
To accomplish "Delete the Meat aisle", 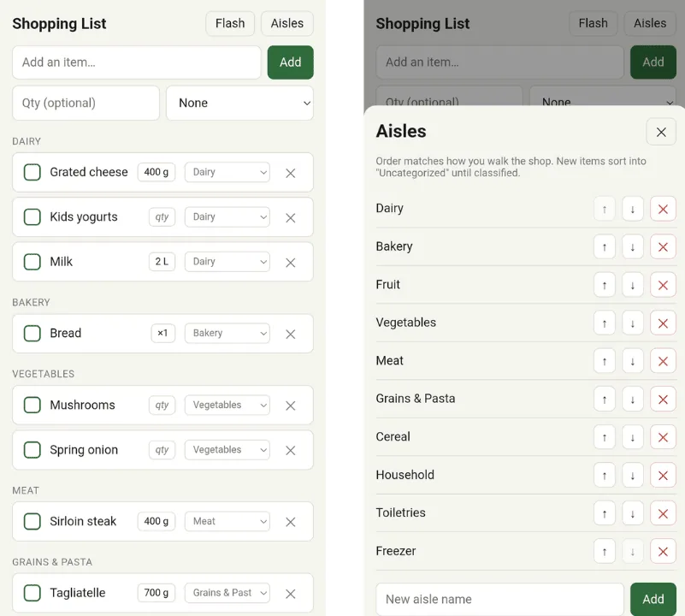I will coord(663,361).
